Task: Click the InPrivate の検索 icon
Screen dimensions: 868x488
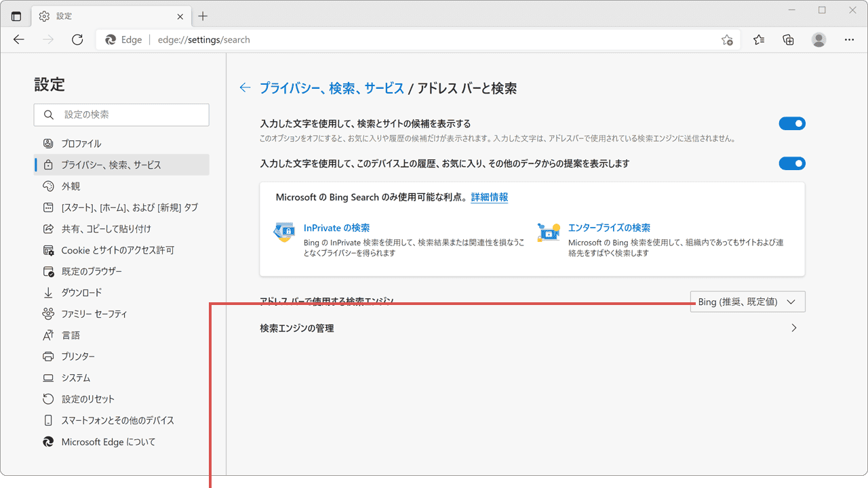Action: (284, 233)
